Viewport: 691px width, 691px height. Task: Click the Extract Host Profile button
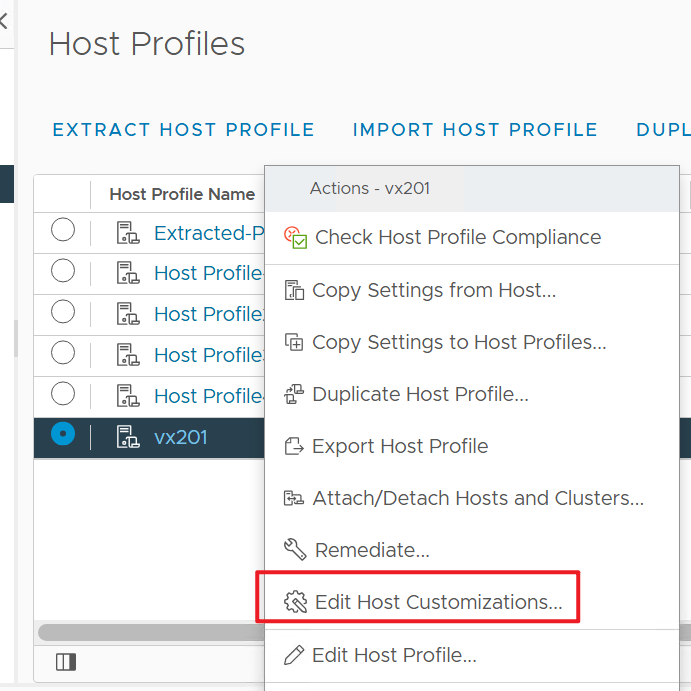pyautogui.click(x=183, y=130)
